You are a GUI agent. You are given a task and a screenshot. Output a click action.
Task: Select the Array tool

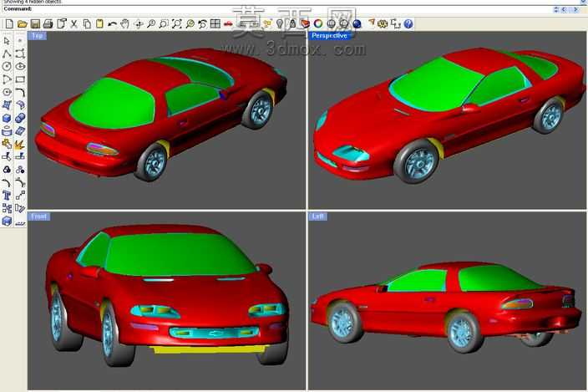click(7, 208)
